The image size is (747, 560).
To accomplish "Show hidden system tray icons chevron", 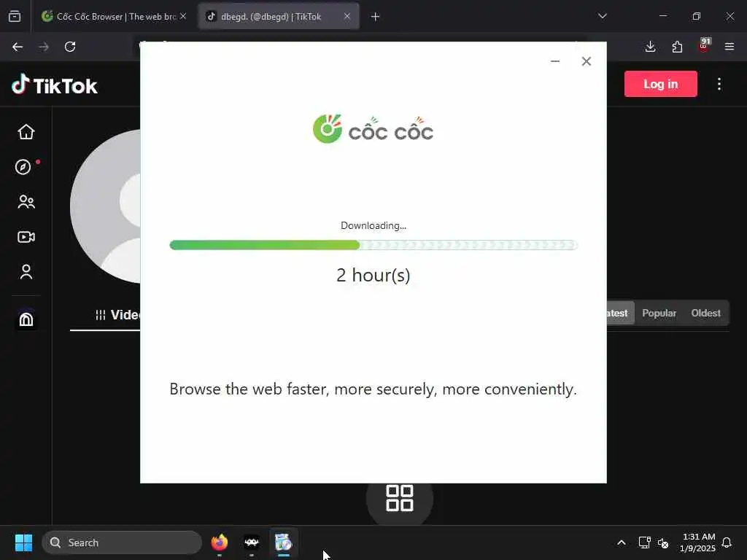I will (622, 542).
